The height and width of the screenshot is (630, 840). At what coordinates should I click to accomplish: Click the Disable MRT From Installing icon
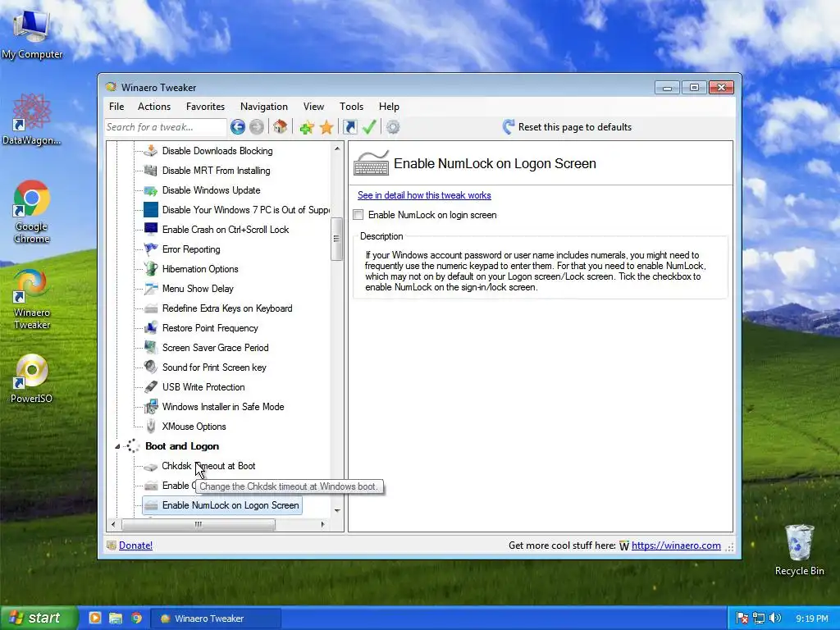pyautogui.click(x=151, y=171)
